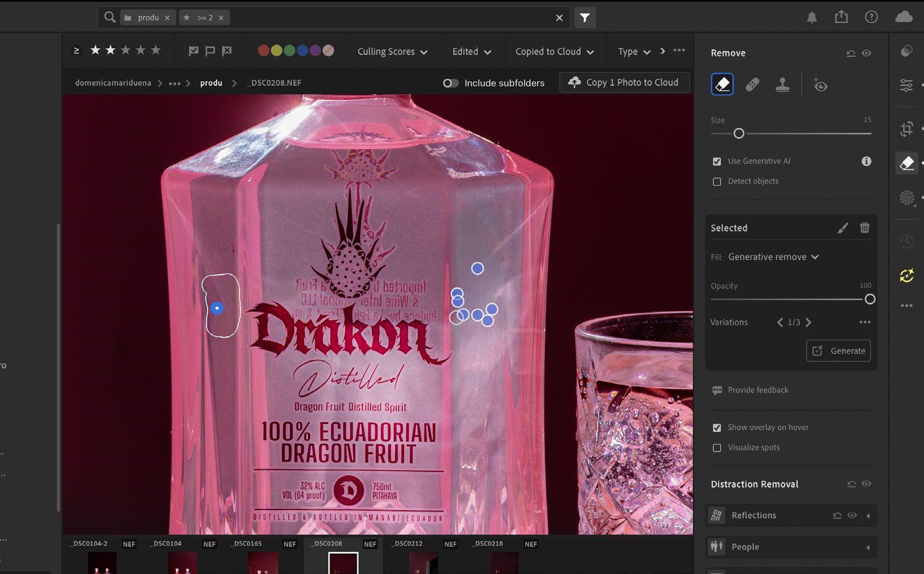Screen dimensions: 924x574
Task: Toggle Include subfolders switch
Action: (451, 83)
